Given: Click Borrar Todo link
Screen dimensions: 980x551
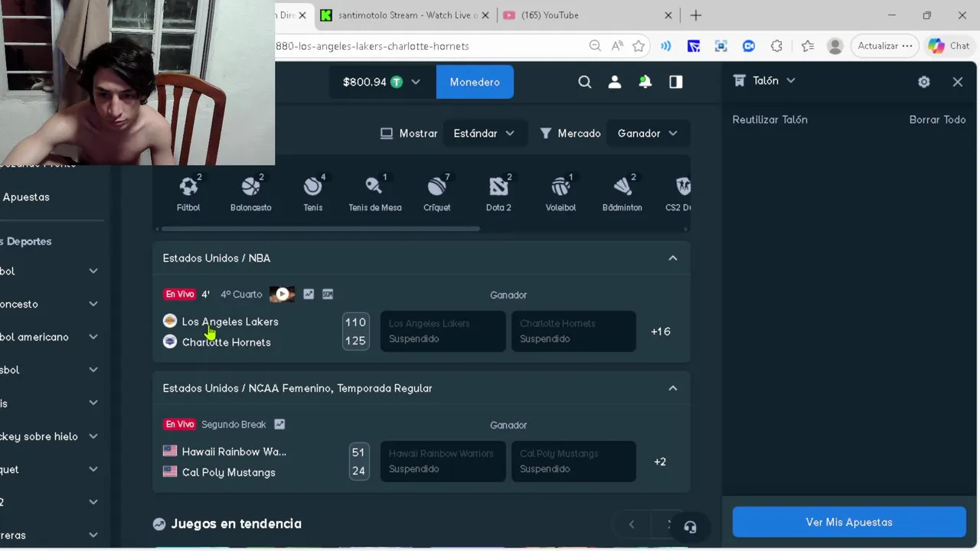Looking at the screenshot, I should click(937, 119).
